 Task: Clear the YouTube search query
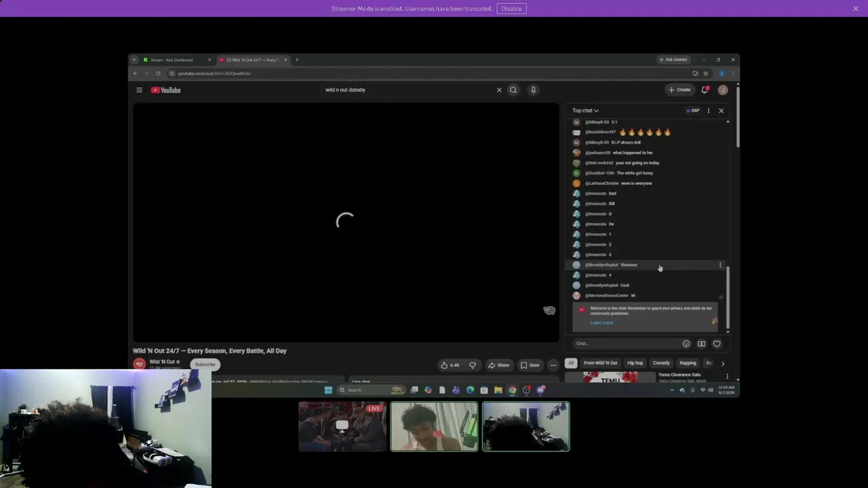[x=499, y=90]
